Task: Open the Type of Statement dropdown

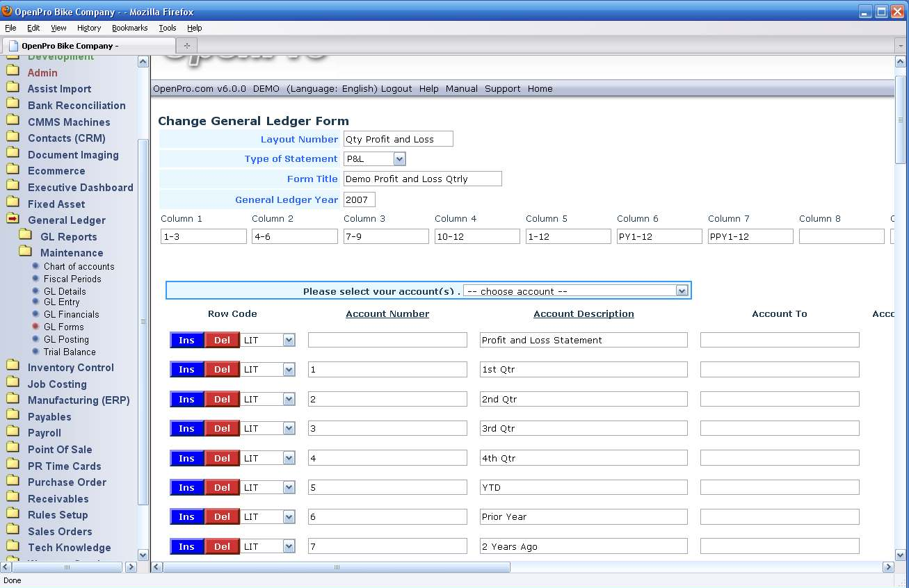Action: tap(399, 159)
